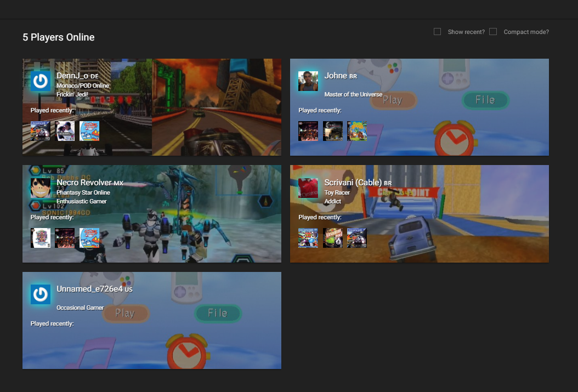Image resolution: width=578 pixels, height=392 pixels.
Task: Click the "Addict" rank on Scrivani's card
Action: coord(333,201)
